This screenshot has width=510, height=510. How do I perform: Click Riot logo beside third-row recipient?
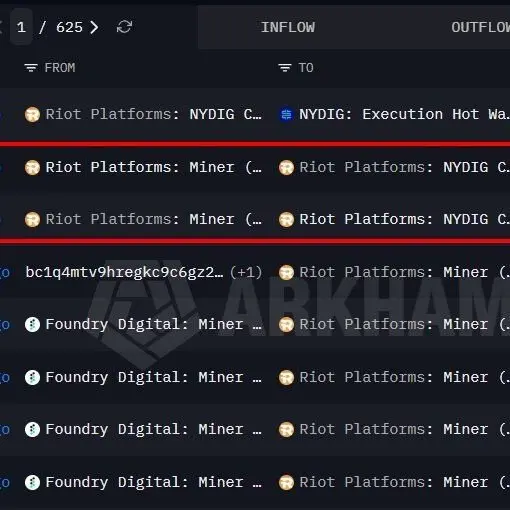pos(286,219)
